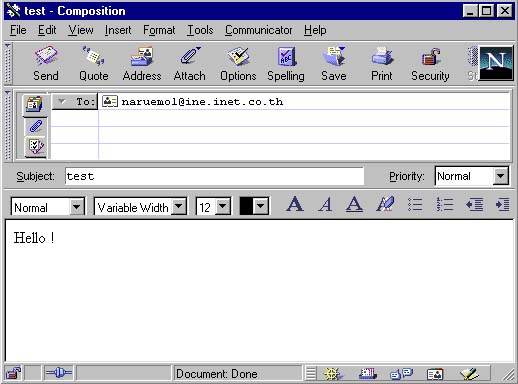Decrease indent of the paragraph
The width and height of the screenshot is (518, 384).
click(474, 204)
